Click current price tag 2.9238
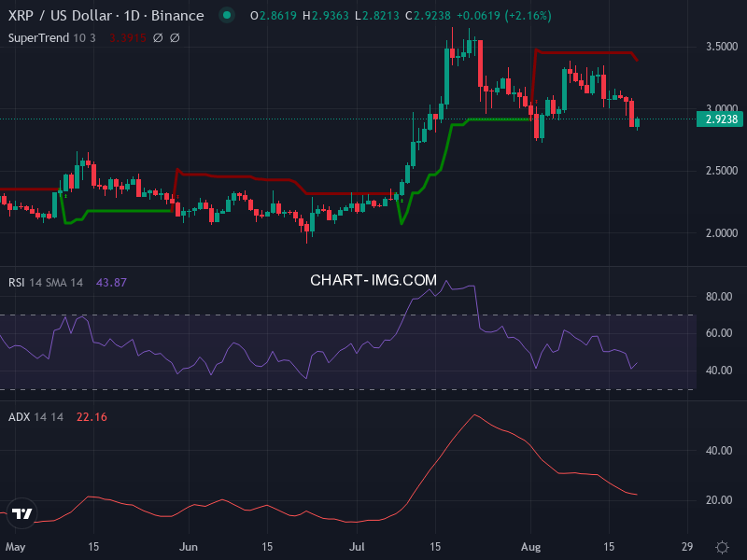 719,119
